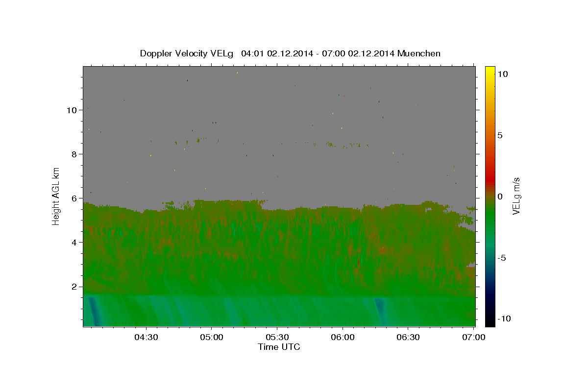Image resolution: width=588 pixels, height=392 pixels.
Task: Select the '05:00' time axis label
Action: tap(212, 338)
